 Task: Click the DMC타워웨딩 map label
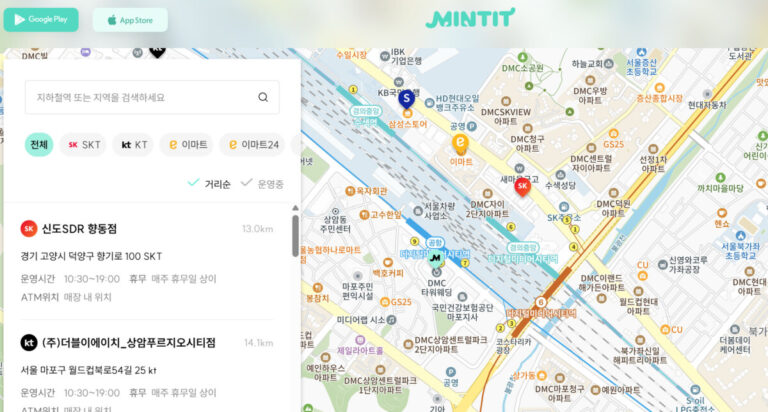[436, 288]
